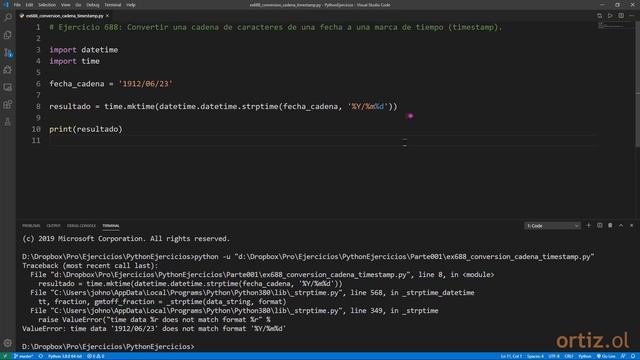
Task: Close the ex688_conversion_cadena_timestamp.py tab
Action: (107, 16)
